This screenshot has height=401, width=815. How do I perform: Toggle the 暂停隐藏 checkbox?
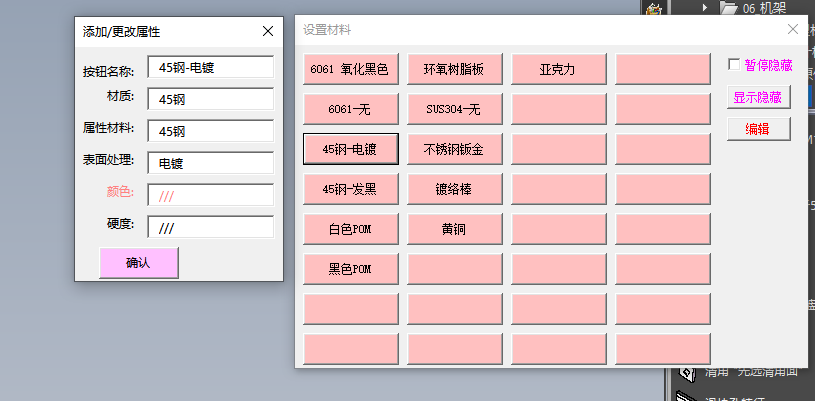pyautogui.click(x=734, y=64)
